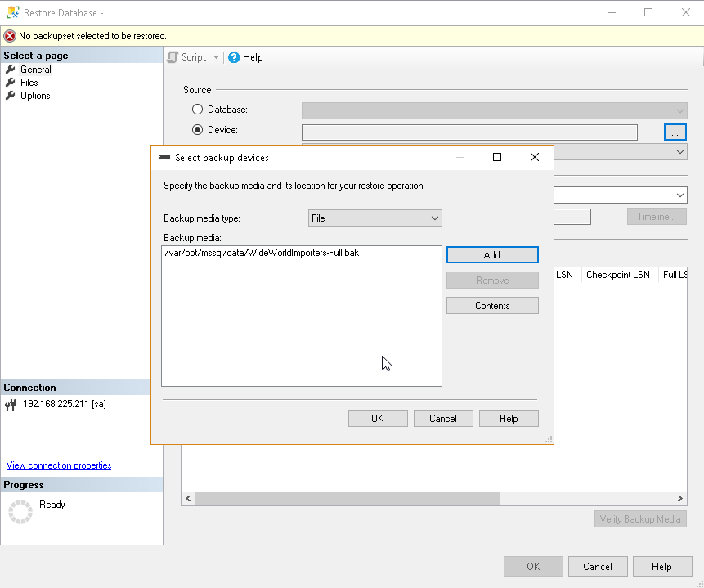The image size is (704, 588).
Task: Maximize the Restore Database window
Action: (648, 12)
